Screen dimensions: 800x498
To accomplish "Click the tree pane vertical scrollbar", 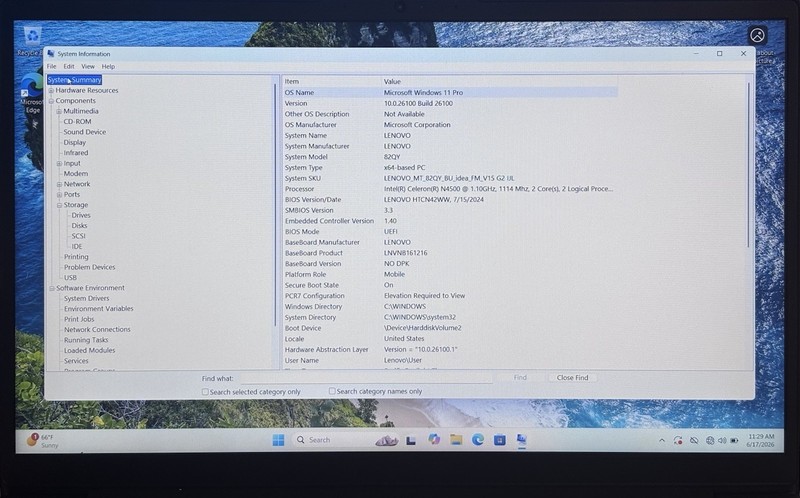I will pyautogui.click(x=276, y=204).
